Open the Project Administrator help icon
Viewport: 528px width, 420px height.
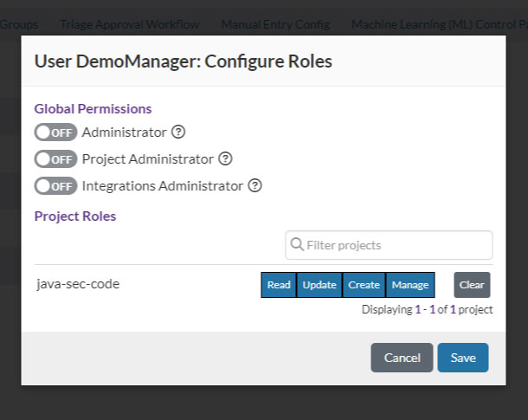point(225,158)
